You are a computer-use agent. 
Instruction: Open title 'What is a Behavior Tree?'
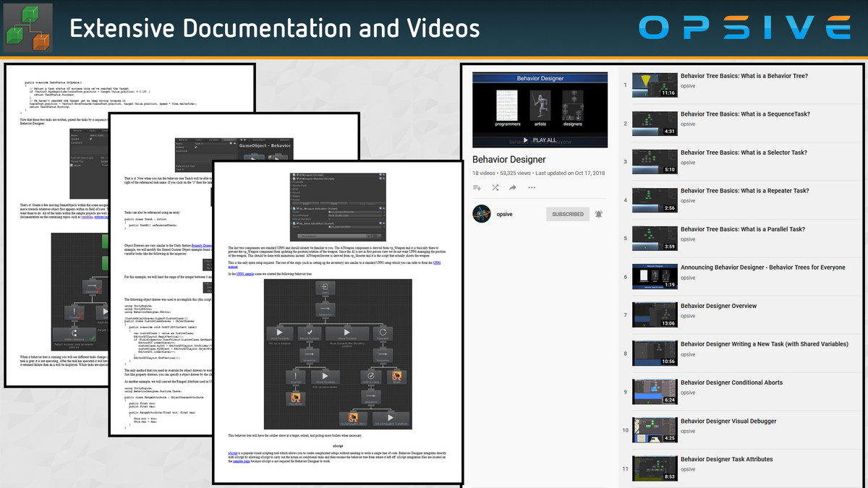click(x=744, y=76)
